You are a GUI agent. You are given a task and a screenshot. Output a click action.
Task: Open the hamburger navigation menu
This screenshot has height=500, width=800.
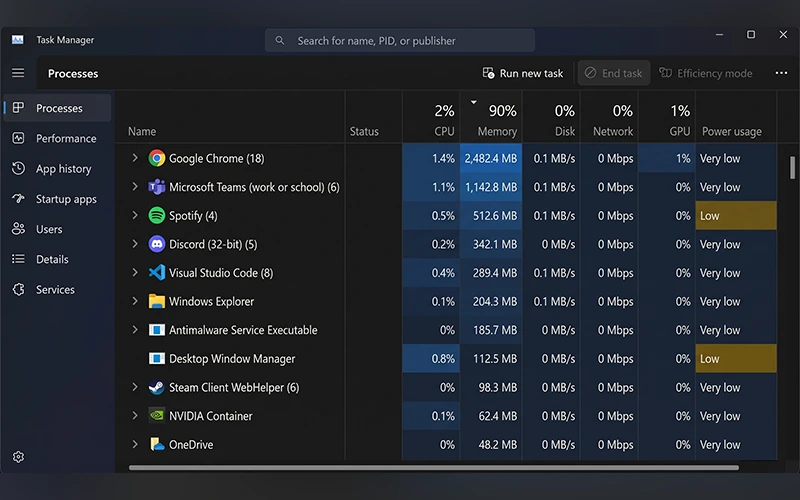(18, 73)
